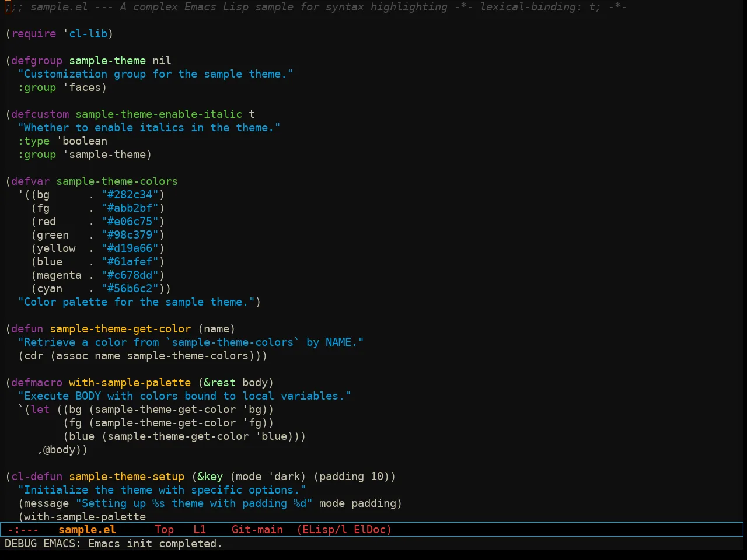The width and height of the screenshot is (747, 560).
Task: Click the format string "Setting up %s theme with padding %d"
Action: point(194,503)
